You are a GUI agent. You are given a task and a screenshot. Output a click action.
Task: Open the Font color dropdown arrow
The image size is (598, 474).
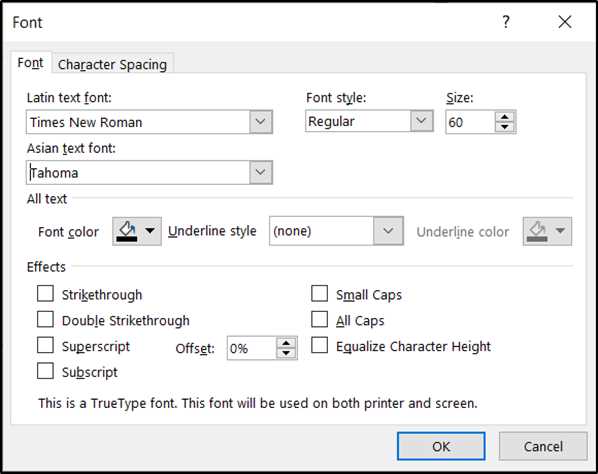150,231
